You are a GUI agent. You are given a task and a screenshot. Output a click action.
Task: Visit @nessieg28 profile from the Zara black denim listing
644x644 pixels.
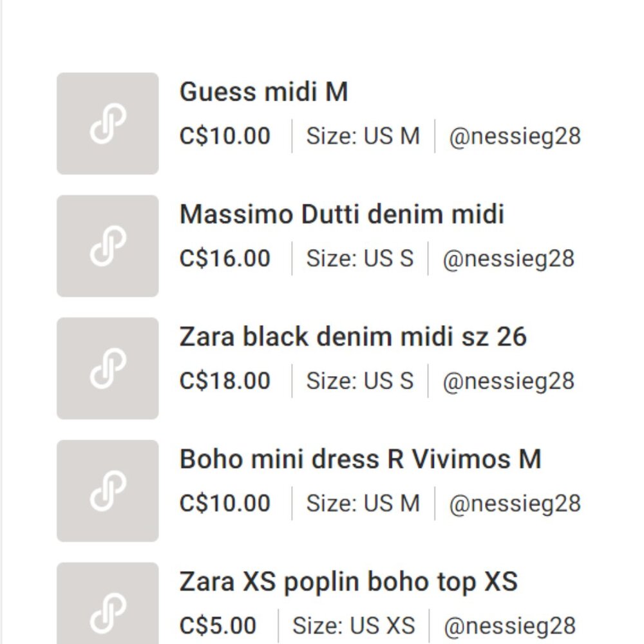coord(510,381)
